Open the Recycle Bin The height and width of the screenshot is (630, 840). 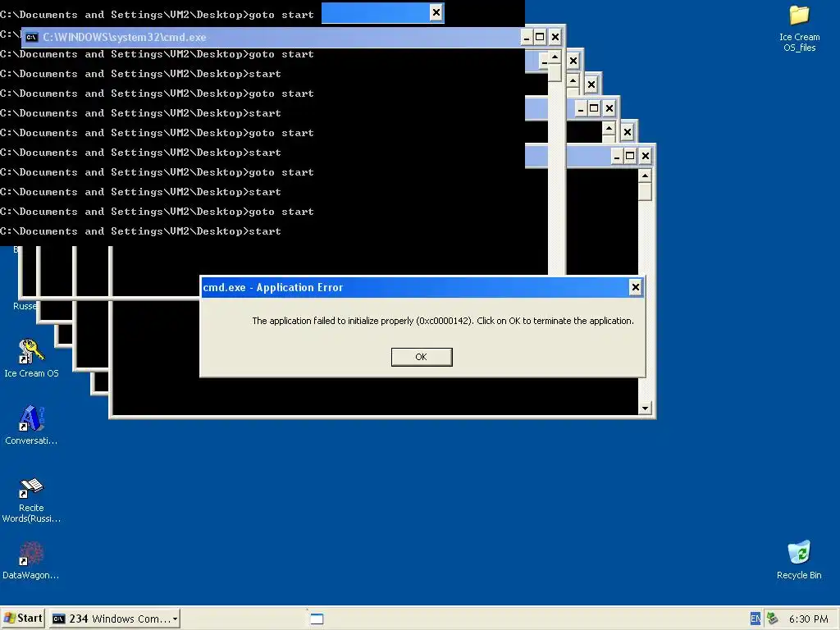pos(799,560)
